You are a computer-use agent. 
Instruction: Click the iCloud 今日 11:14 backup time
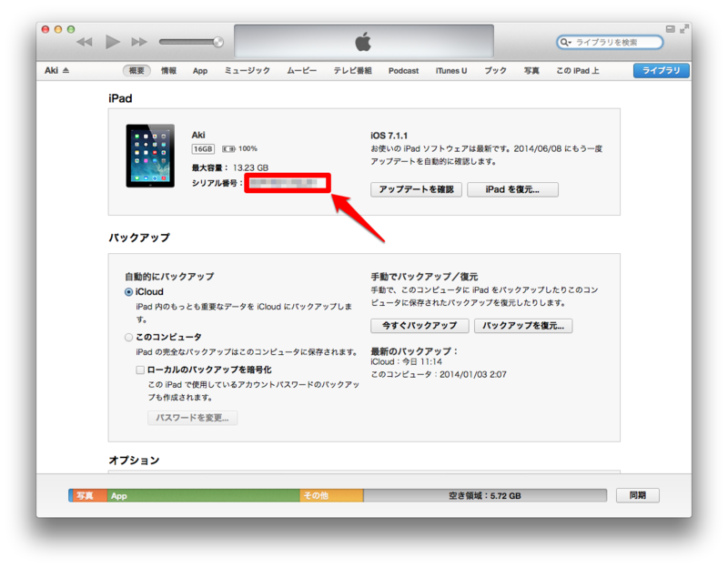[406, 361]
